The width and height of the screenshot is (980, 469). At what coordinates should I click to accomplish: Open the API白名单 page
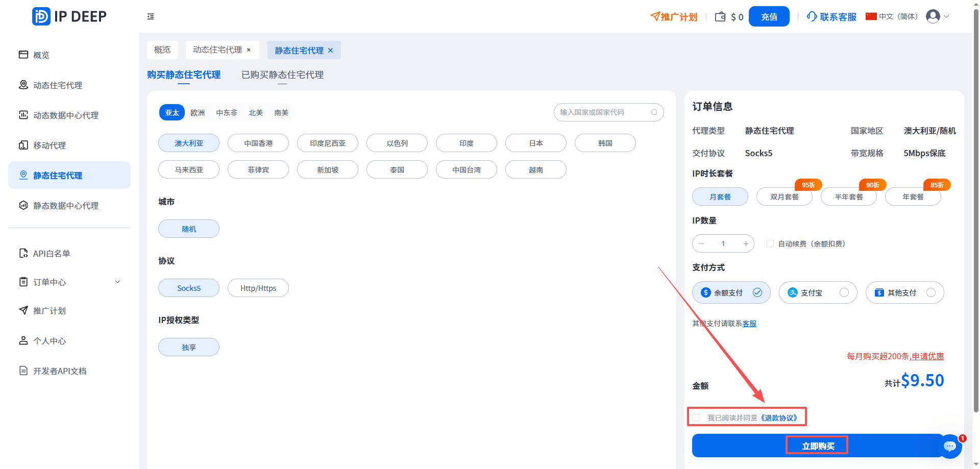click(52, 253)
